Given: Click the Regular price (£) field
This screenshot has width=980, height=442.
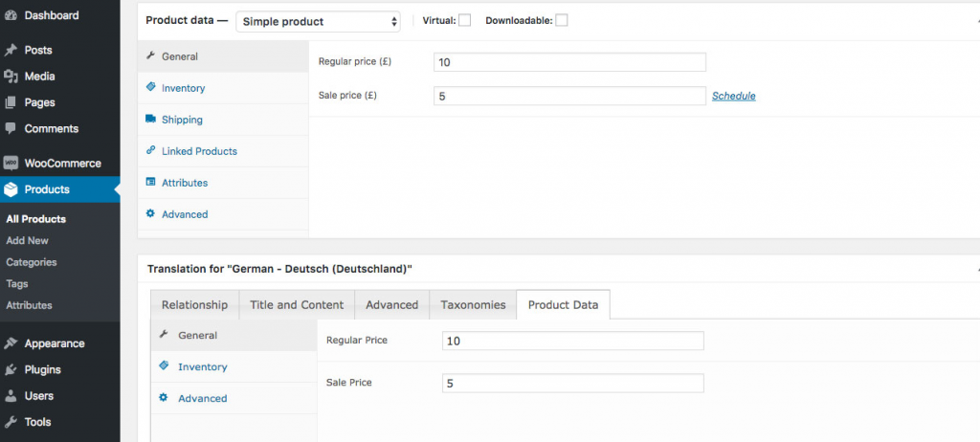Looking at the screenshot, I should click(569, 62).
